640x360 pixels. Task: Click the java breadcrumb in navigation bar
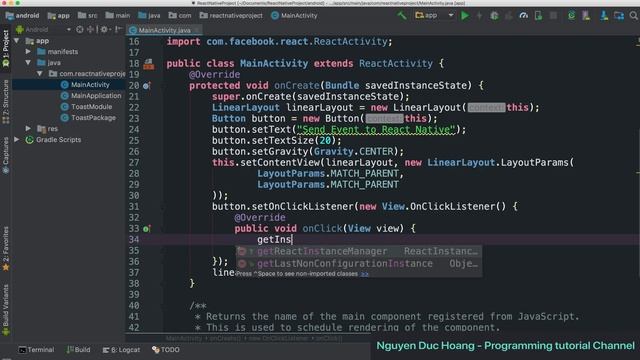coord(149,16)
